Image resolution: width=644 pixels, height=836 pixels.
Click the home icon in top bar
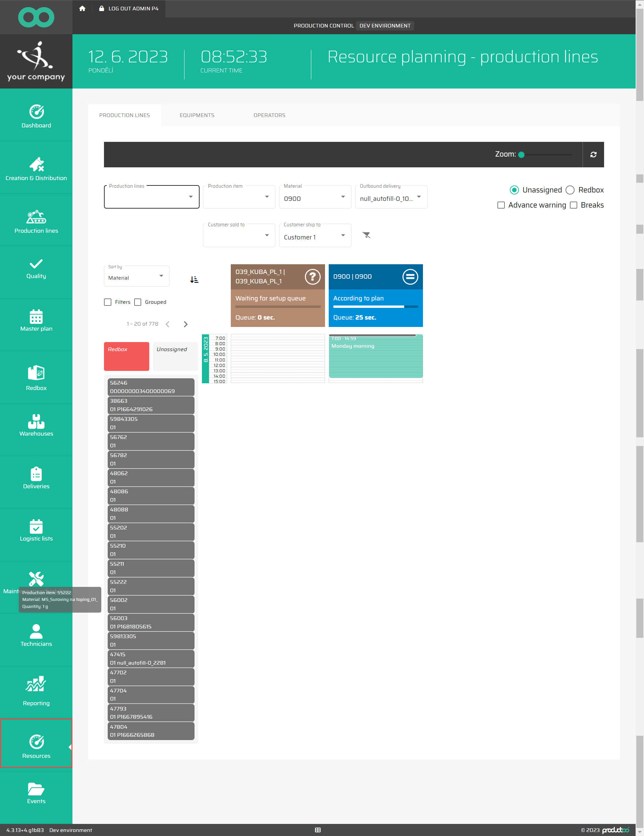pyautogui.click(x=82, y=8)
